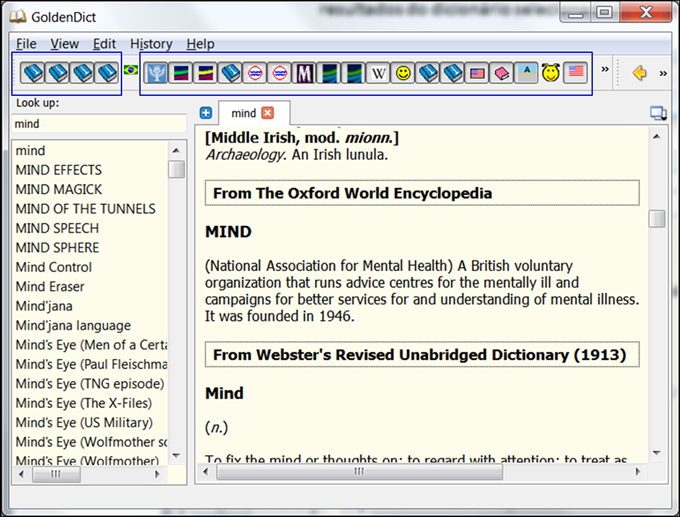The height and width of the screenshot is (517, 680).
Task: Click the article pane scroll-up arrow
Action: tap(657, 137)
